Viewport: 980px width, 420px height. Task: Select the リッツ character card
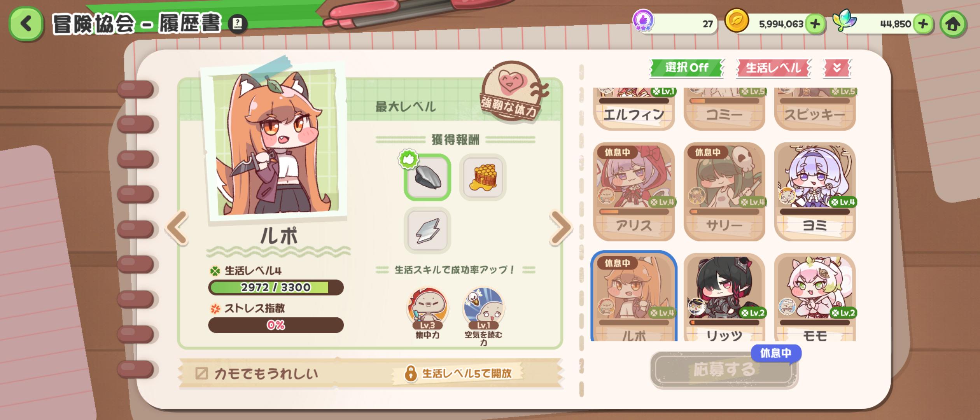(724, 297)
